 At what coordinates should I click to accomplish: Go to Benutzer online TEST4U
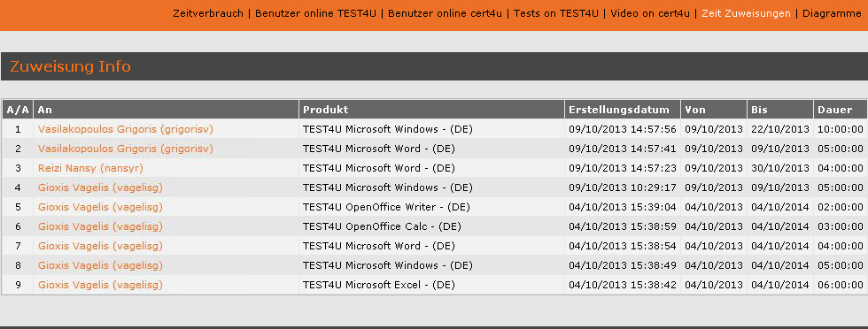pos(315,13)
